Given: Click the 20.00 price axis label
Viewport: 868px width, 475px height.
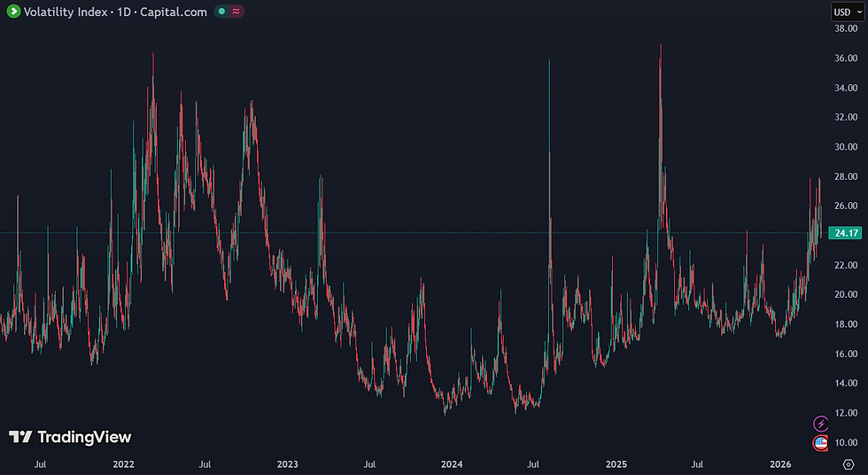Looking at the screenshot, I should pos(846,294).
